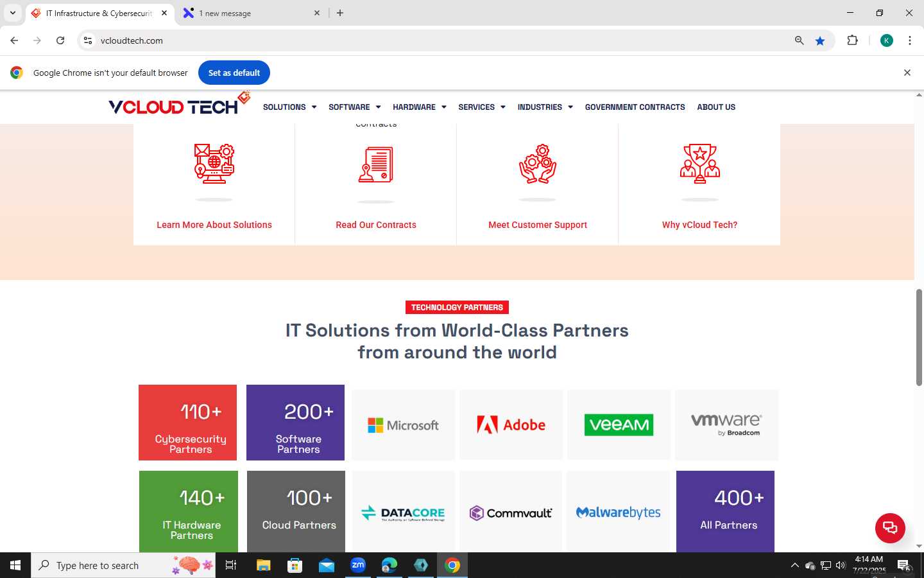
Task: Click the 110+ Cybersecurity Partners tile
Action: [187, 423]
